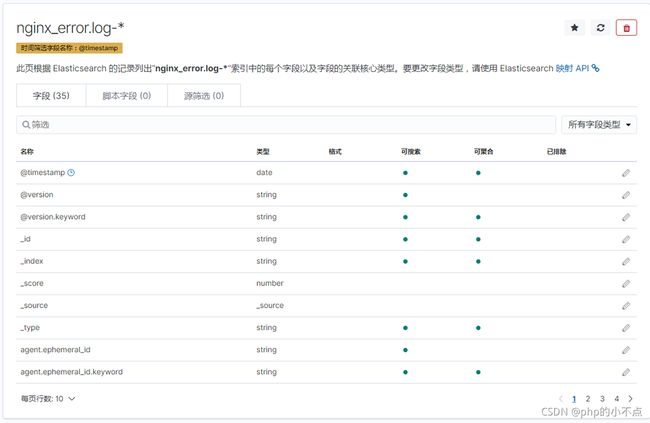The width and height of the screenshot is (650, 423).
Task: Click the 已排除 column header
Action: [x=556, y=151]
